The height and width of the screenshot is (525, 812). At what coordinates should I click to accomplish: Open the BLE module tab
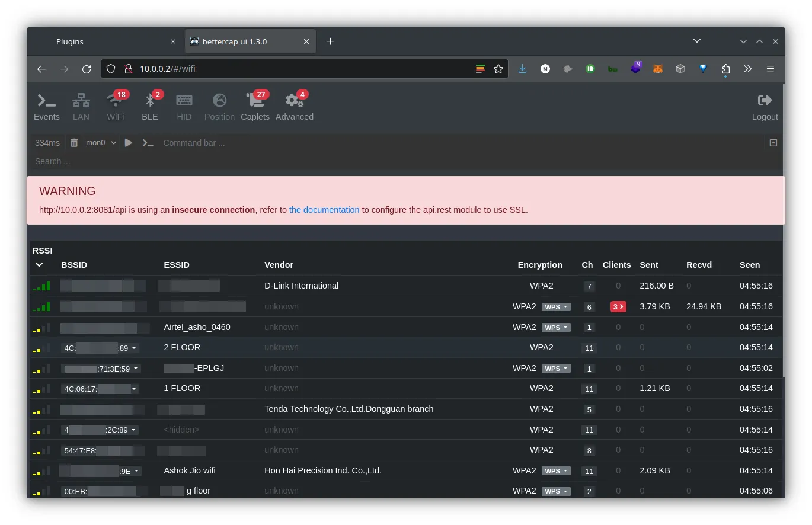coord(150,107)
